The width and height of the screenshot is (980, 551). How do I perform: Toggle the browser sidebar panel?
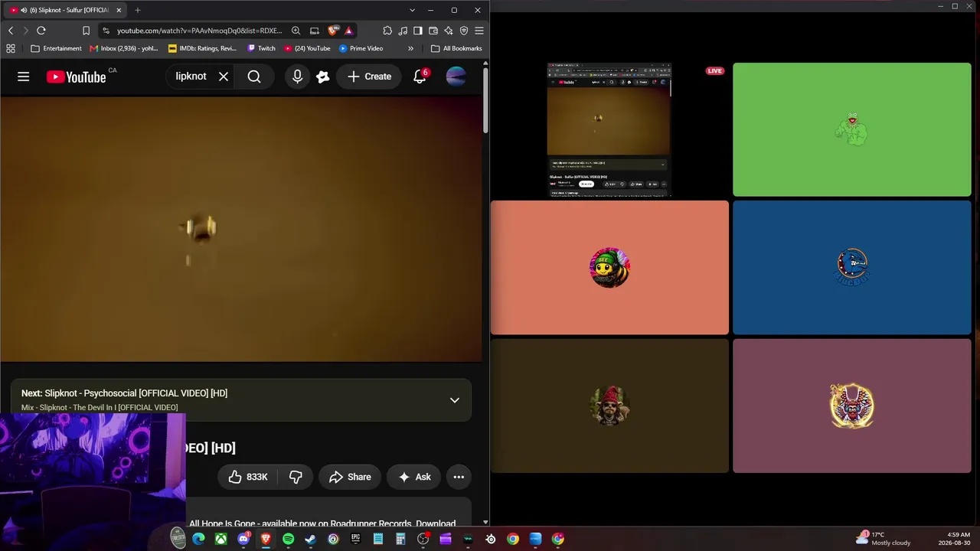click(x=418, y=31)
